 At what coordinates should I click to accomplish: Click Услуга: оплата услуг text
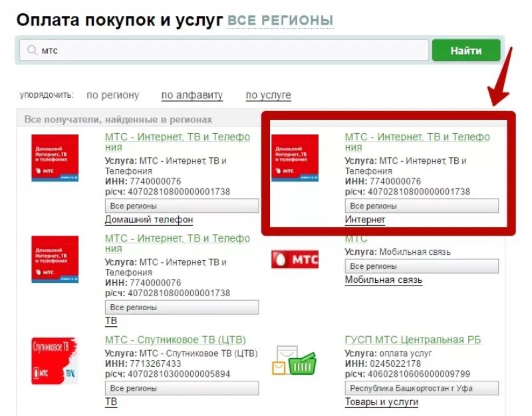pos(388,353)
